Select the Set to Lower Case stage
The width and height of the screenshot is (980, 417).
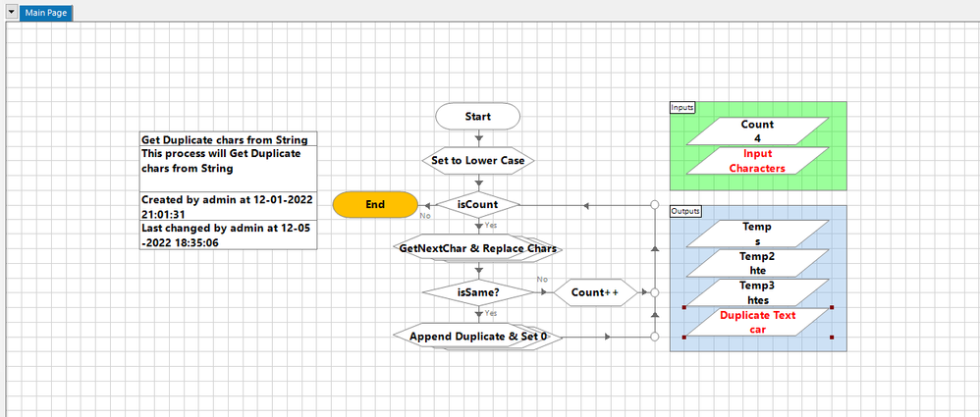point(478,160)
